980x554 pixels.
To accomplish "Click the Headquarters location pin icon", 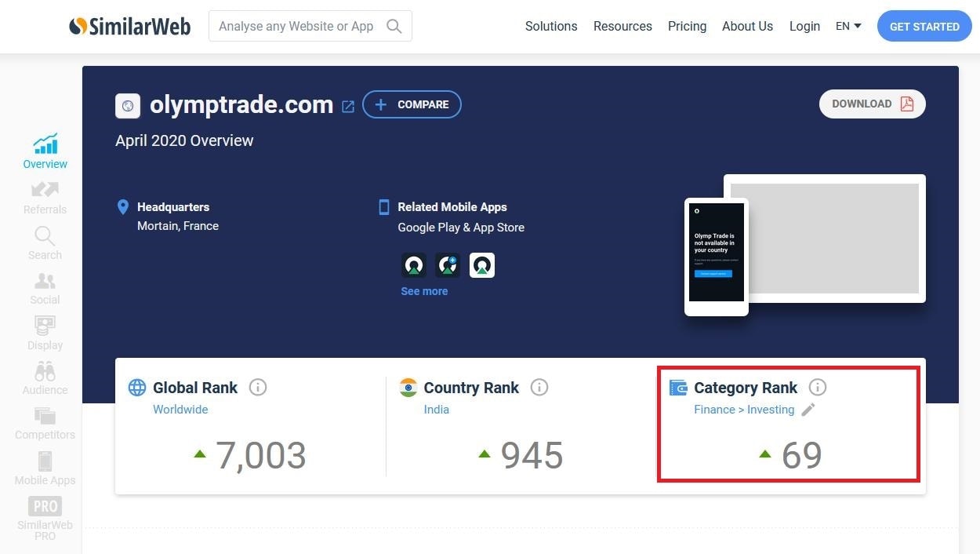I will click(x=122, y=207).
